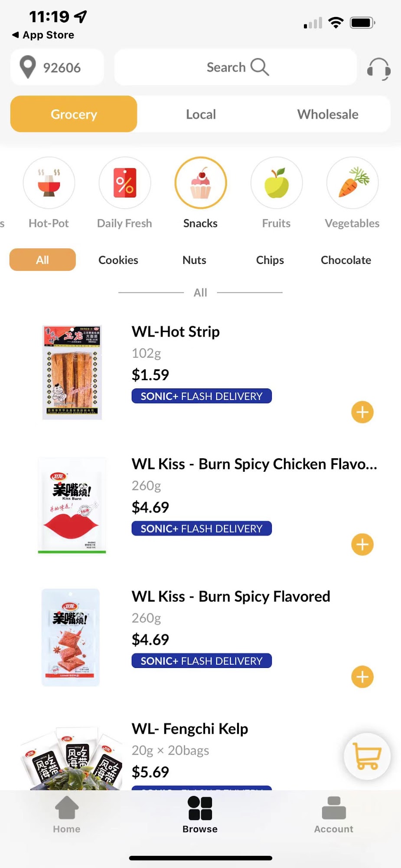
Task: Switch to the Local tab
Action: pyautogui.click(x=201, y=114)
